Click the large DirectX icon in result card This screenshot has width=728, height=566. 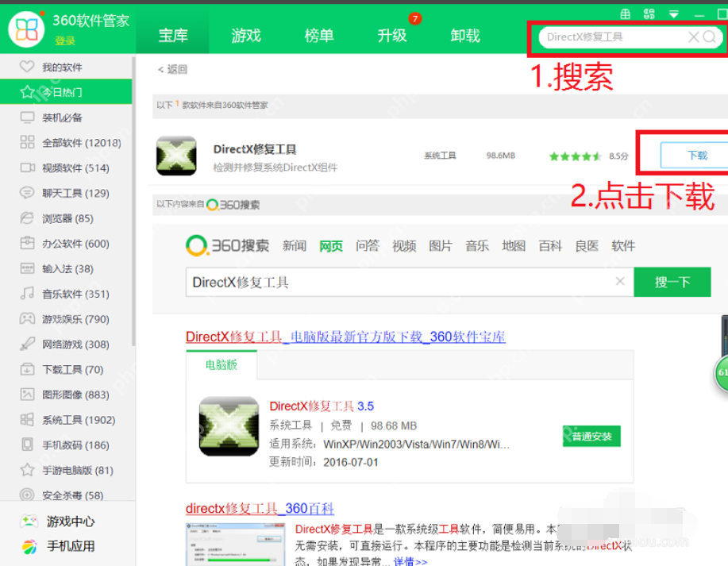[229, 426]
